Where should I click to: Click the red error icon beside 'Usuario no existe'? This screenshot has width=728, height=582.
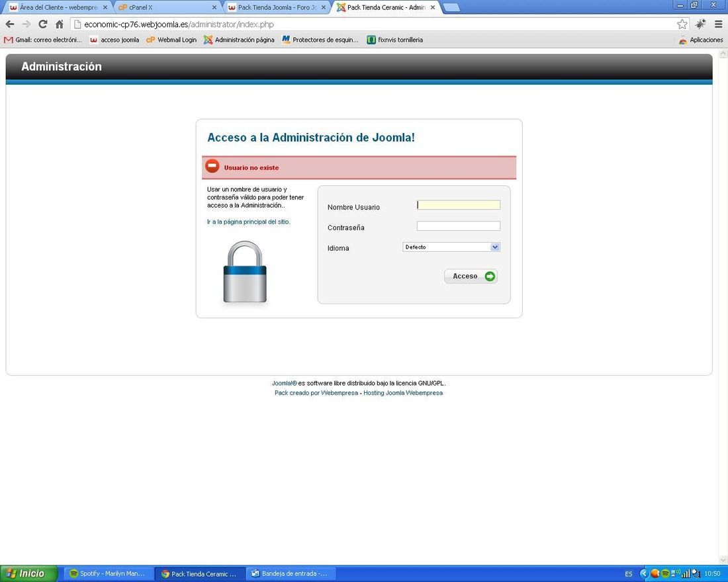[x=212, y=166]
